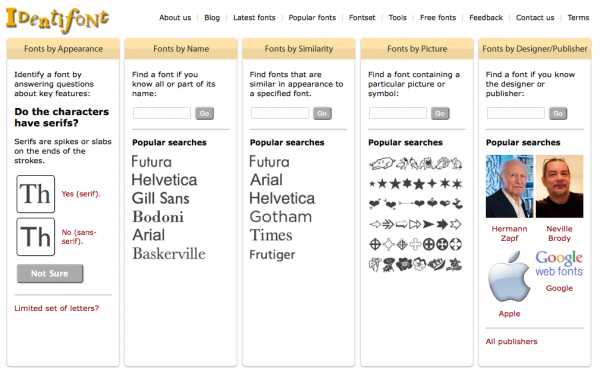
Task: Click Go button under Fonts by Name
Action: 204,113
